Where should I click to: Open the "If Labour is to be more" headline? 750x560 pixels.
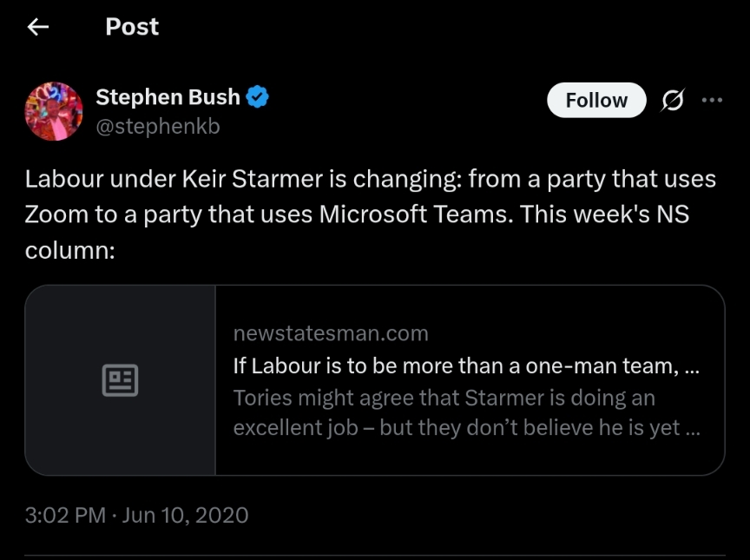[466, 366]
